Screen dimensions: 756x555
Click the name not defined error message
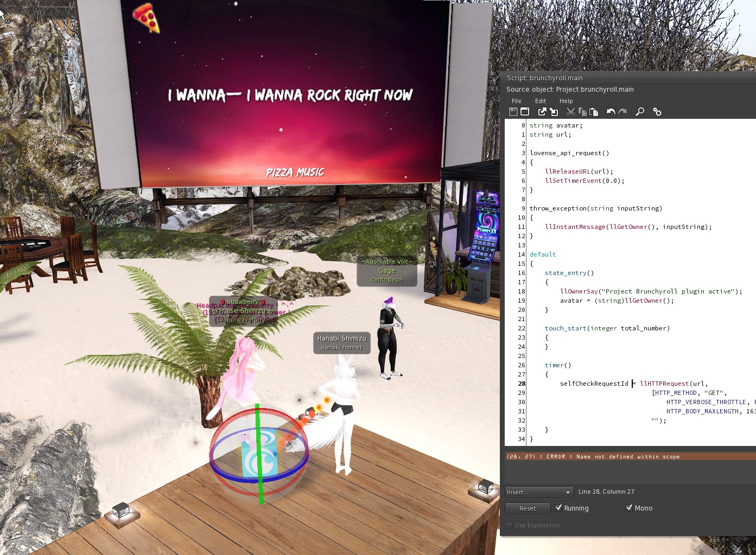point(593,457)
